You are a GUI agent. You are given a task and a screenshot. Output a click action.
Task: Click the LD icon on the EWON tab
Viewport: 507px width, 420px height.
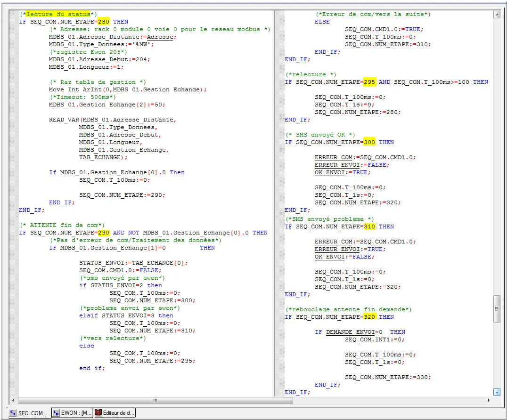[56, 413]
